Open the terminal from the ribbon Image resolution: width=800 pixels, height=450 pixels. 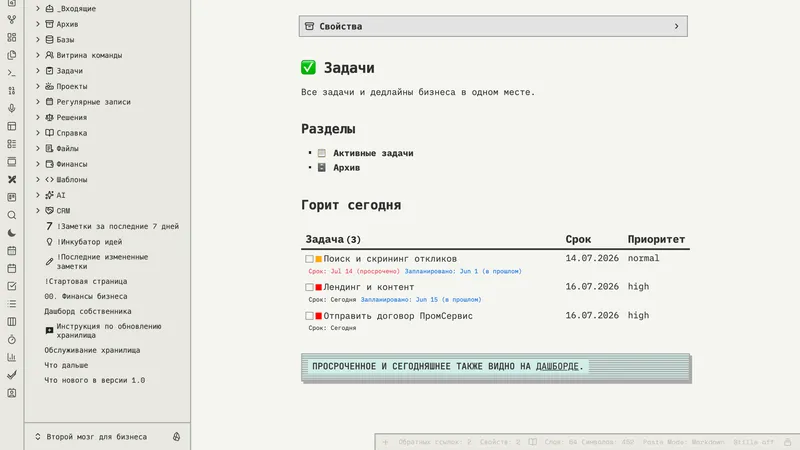(x=12, y=73)
